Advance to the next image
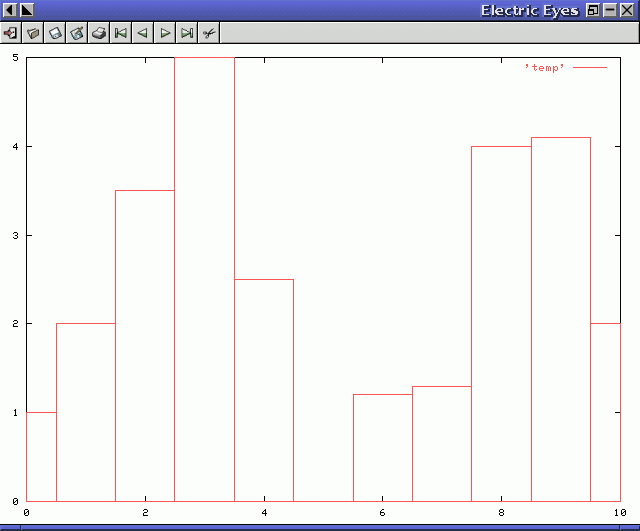 pos(165,33)
